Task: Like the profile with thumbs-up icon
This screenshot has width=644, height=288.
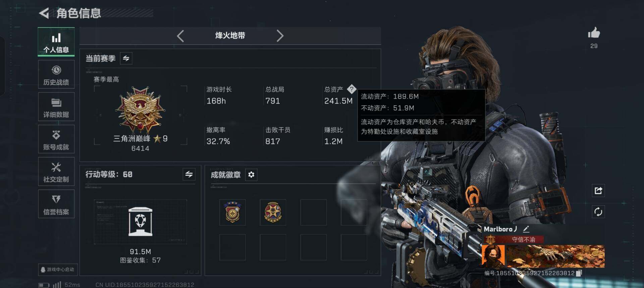Action: [x=594, y=33]
